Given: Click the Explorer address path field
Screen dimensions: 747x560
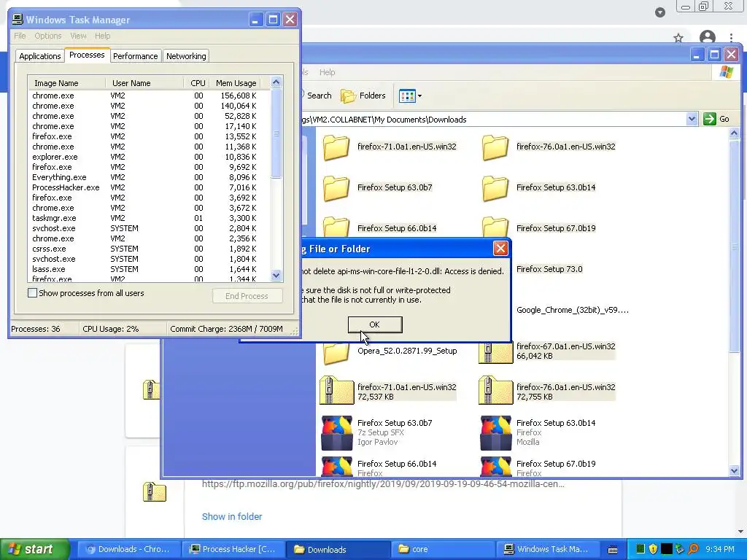Looking at the screenshot, I should click(493, 120).
